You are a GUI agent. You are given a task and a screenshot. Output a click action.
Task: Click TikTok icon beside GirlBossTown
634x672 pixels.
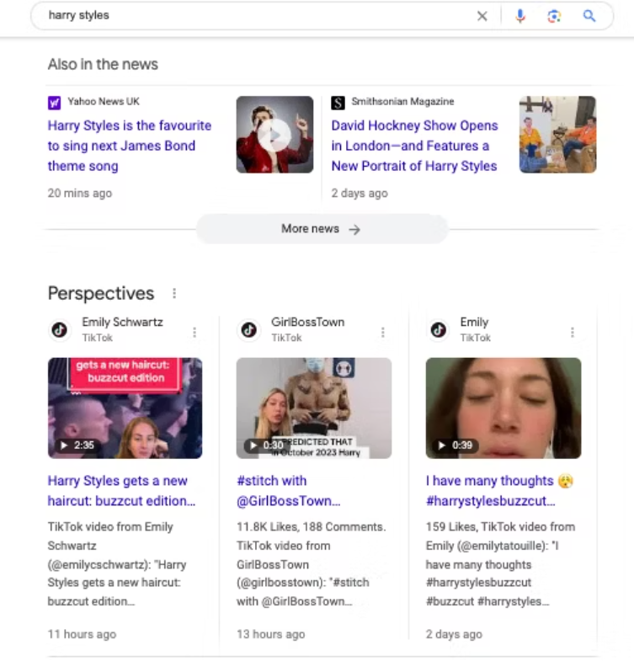(x=249, y=330)
